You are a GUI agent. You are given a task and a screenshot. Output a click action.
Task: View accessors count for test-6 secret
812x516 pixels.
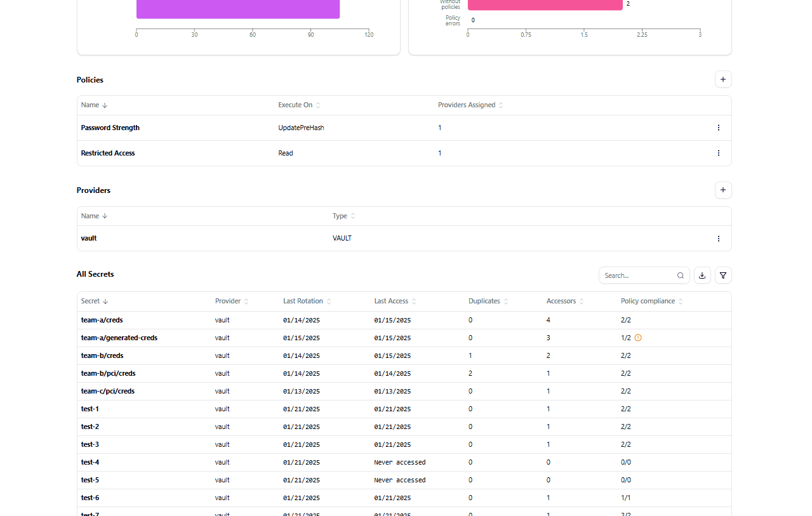tap(548, 498)
